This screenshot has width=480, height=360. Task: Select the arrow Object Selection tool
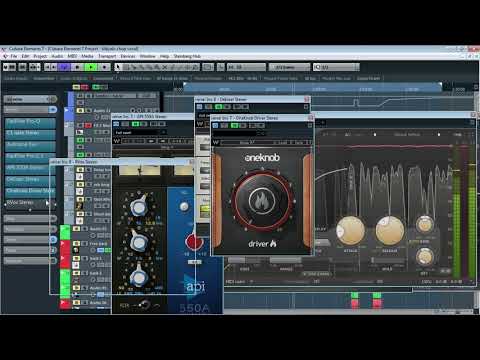click(117, 67)
